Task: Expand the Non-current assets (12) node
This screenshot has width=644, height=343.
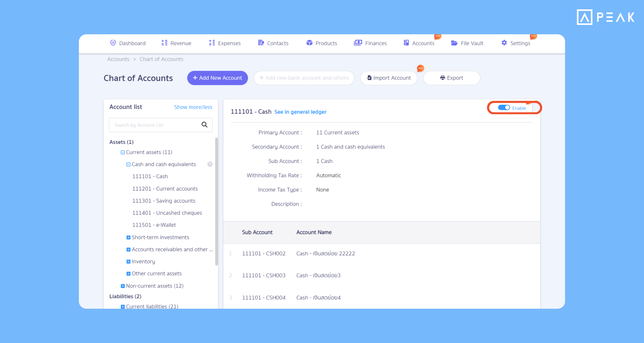Action: [x=123, y=286]
